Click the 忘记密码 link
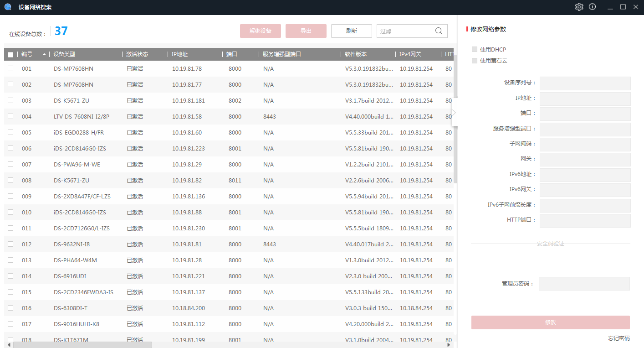 [x=618, y=338]
